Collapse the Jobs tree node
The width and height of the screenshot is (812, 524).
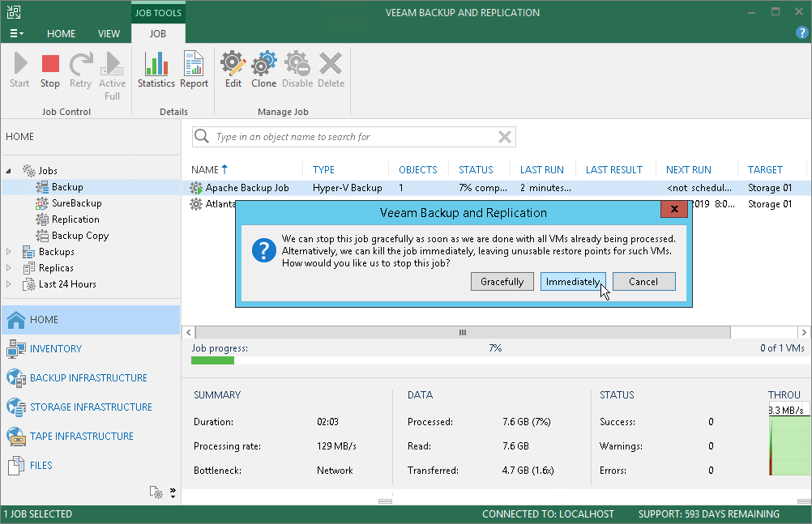pos(8,171)
